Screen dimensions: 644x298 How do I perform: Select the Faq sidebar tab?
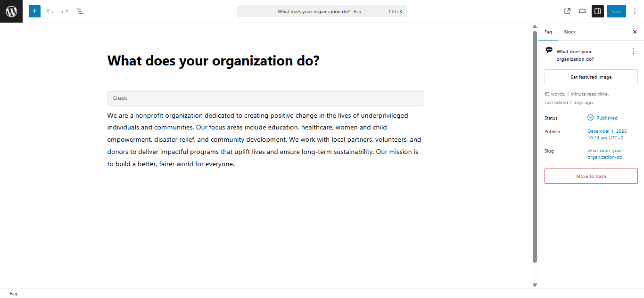[548, 32]
